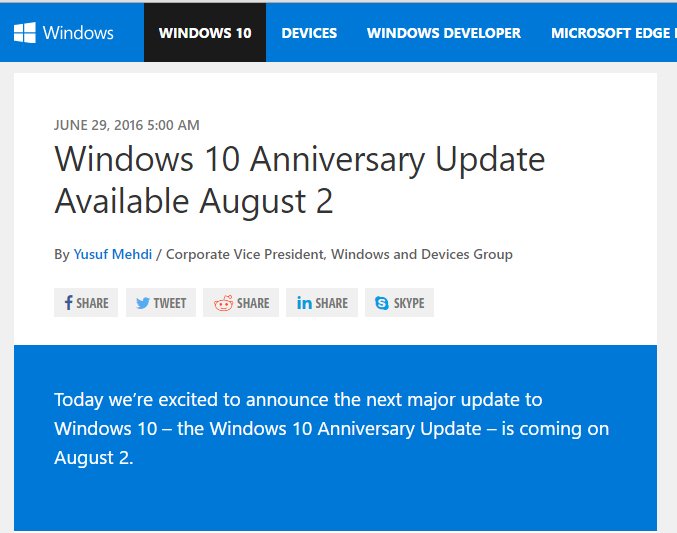The width and height of the screenshot is (677, 533).
Task: Click SHARE label on Facebook button
Action: 92,303
